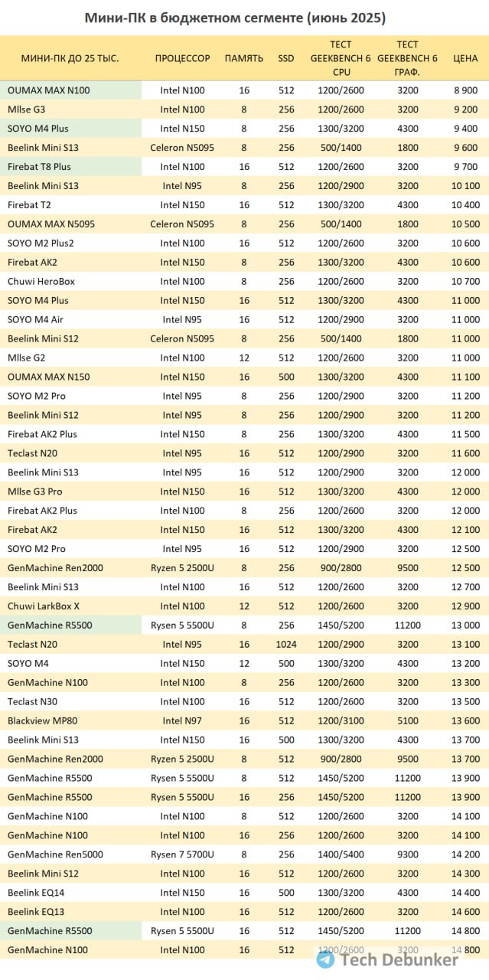
Task: Click the ПАМЯТЬ column header
Action: click(244, 58)
